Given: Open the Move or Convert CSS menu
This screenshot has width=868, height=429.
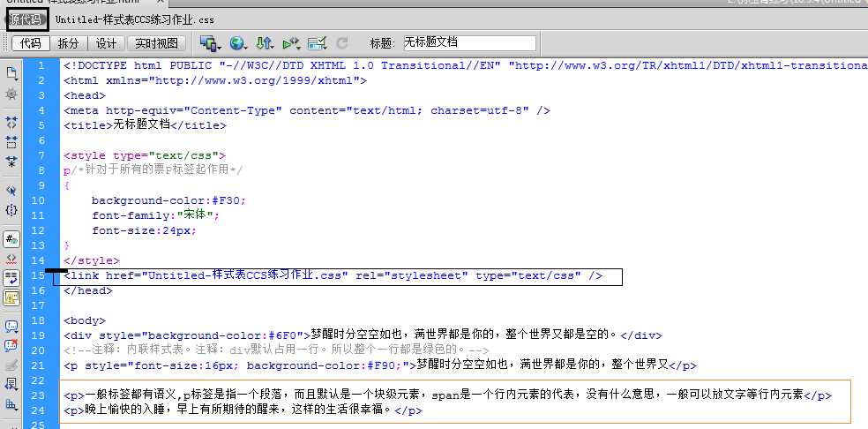Looking at the screenshot, I should click(11, 405).
